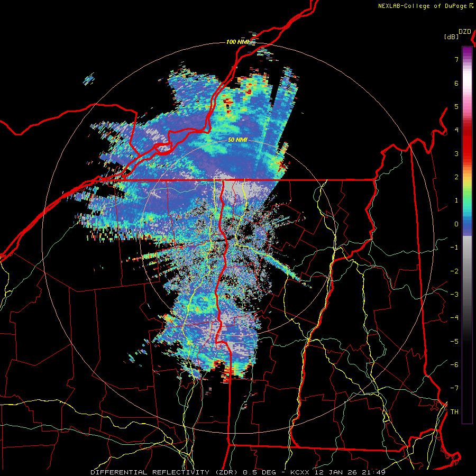Click the DZD legend title
This screenshot has height=476, width=476.
pos(464,32)
